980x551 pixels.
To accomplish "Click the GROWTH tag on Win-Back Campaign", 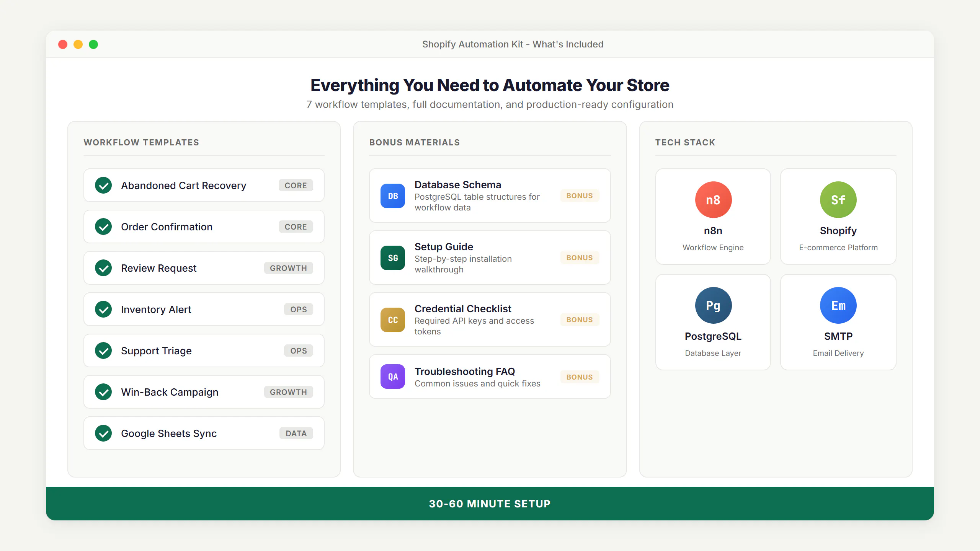I will point(289,392).
